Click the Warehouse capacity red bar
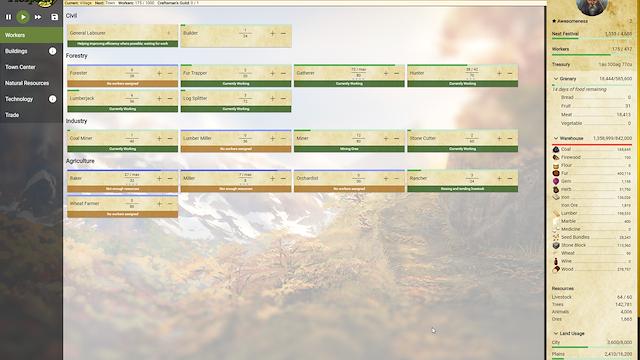The width and height of the screenshot is (640, 360). tap(592, 144)
